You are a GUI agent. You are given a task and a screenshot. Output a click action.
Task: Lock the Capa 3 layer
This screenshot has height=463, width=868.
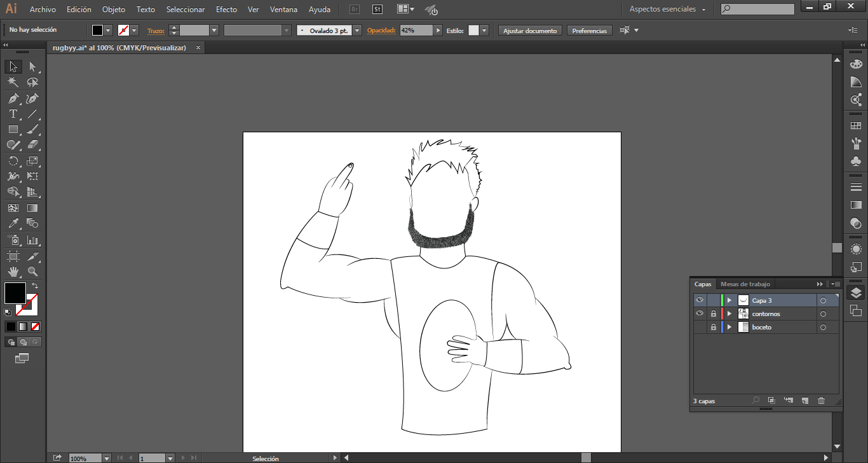coord(714,300)
